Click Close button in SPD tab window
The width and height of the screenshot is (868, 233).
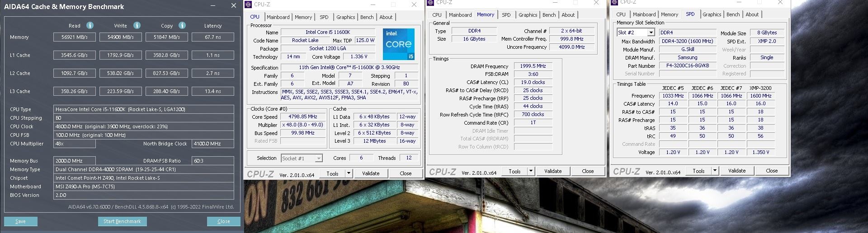click(772, 171)
